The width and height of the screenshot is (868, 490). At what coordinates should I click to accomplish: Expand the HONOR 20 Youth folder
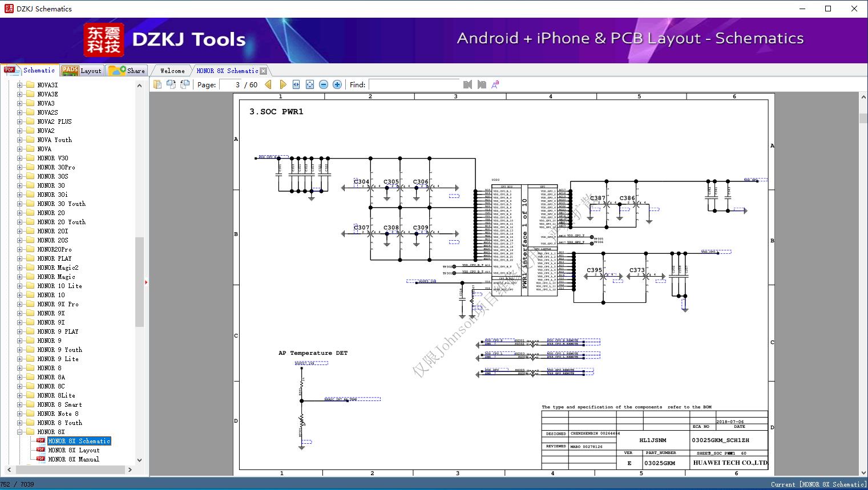[20, 222]
